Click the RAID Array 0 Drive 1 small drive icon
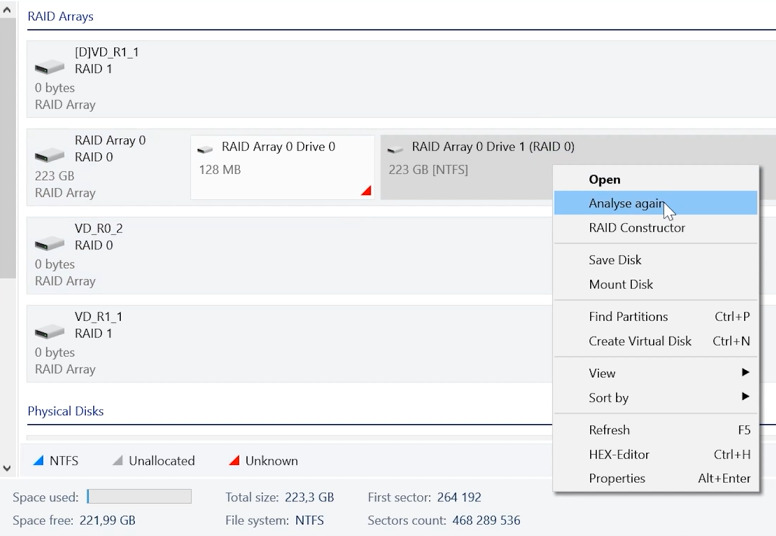The width and height of the screenshot is (776, 536). point(395,148)
